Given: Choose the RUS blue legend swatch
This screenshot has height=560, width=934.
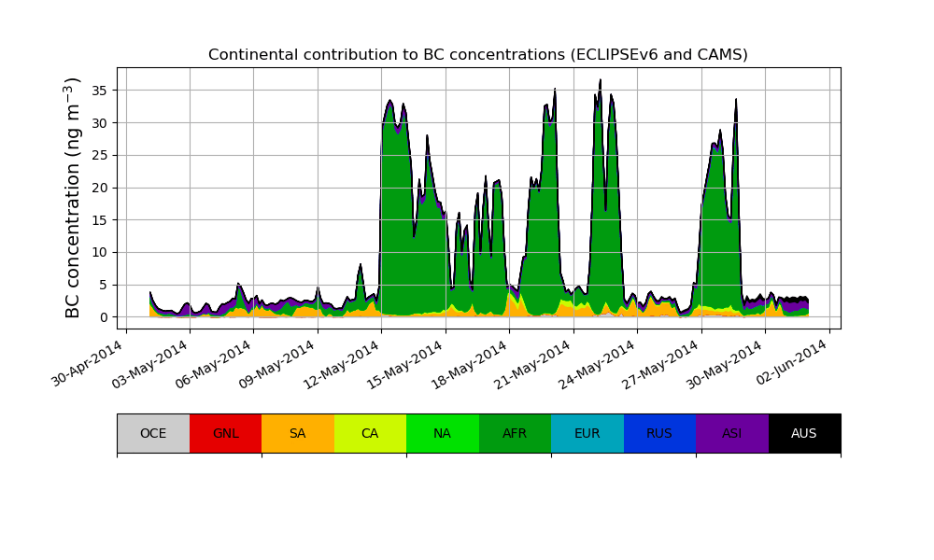Looking at the screenshot, I should click(x=660, y=433).
